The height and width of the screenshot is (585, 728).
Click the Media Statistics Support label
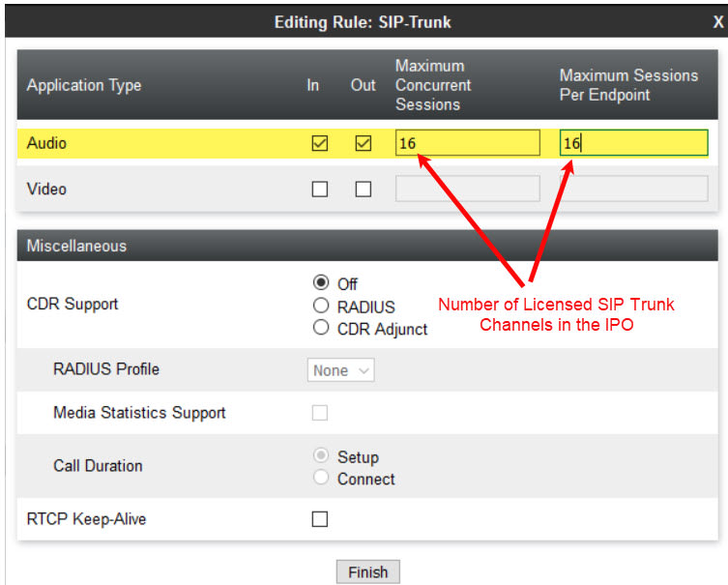point(139,413)
